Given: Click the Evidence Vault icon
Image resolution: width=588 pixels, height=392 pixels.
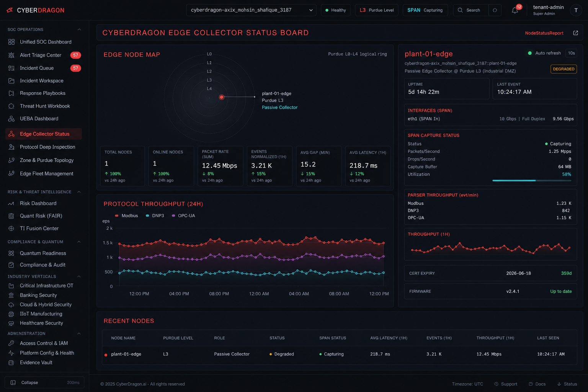Looking at the screenshot, I should (x=11, y=363).
